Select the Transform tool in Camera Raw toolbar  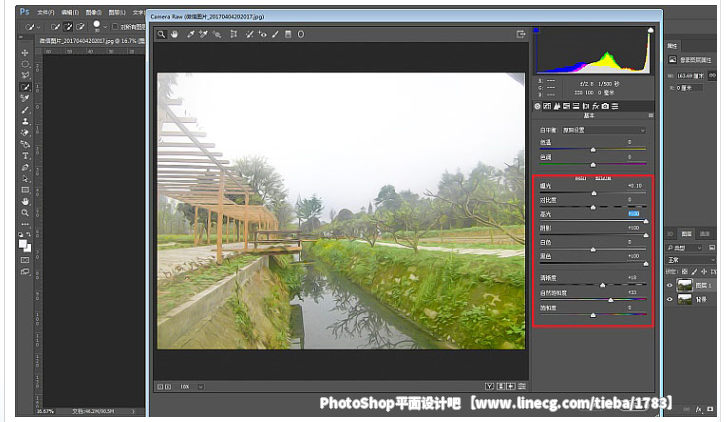click(234, 34)
